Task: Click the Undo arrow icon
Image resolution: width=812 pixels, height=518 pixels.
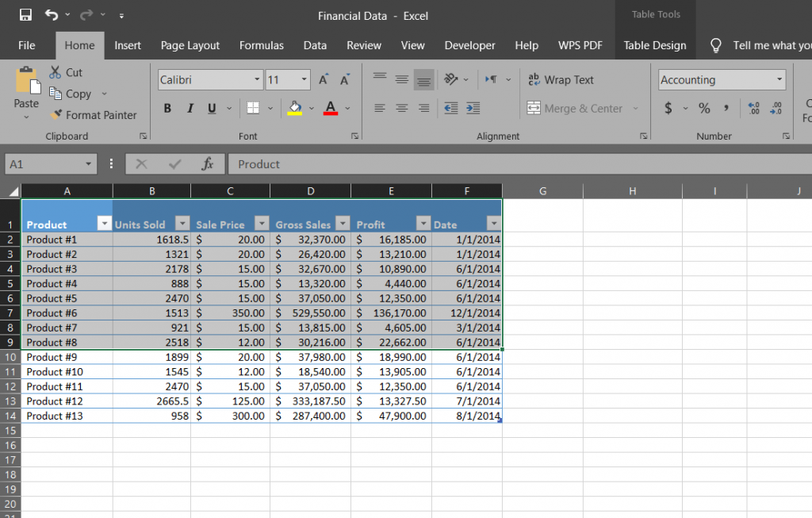Action: (52, 15)
